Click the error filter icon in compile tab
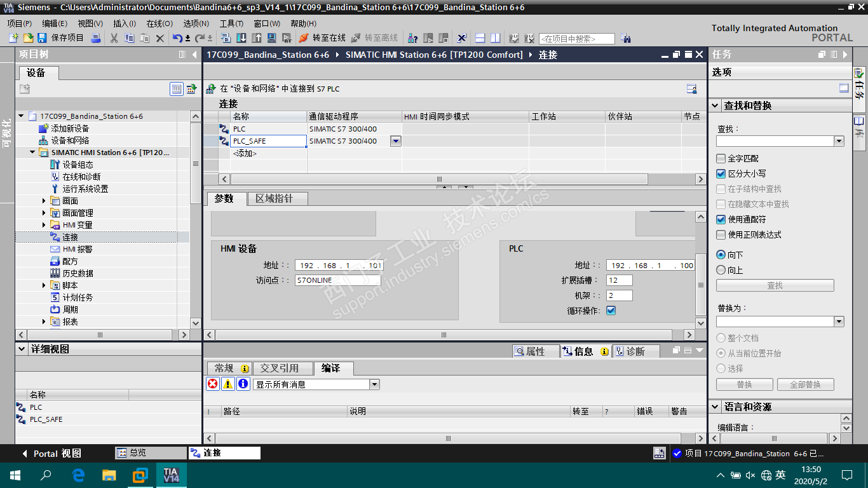Screen dimensions: 868x488 click(213, 384)
